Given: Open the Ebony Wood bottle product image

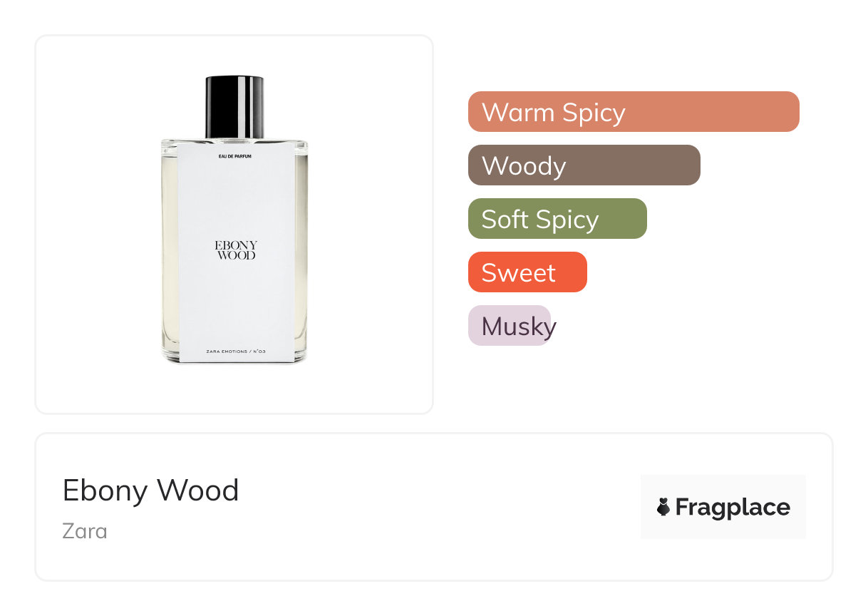Looking at the screenshot, I should point(234,220).
